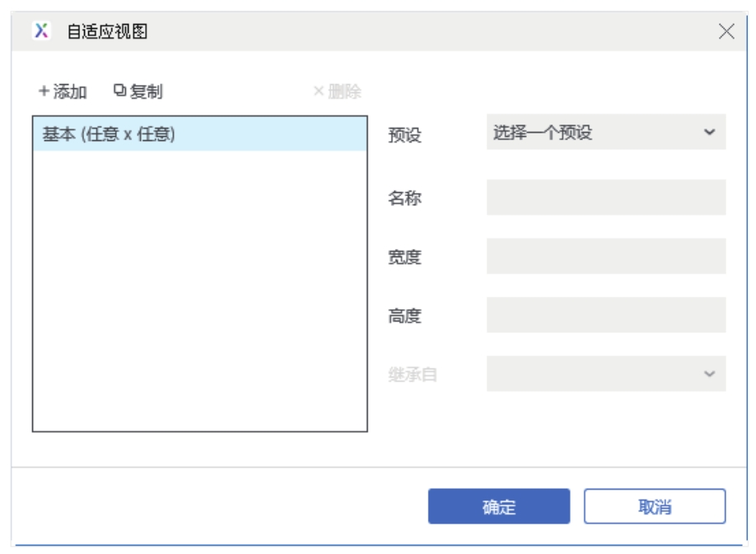Close the 自适应视图 dialog
The height and width of the screenshot is (554, 756).
726,32
